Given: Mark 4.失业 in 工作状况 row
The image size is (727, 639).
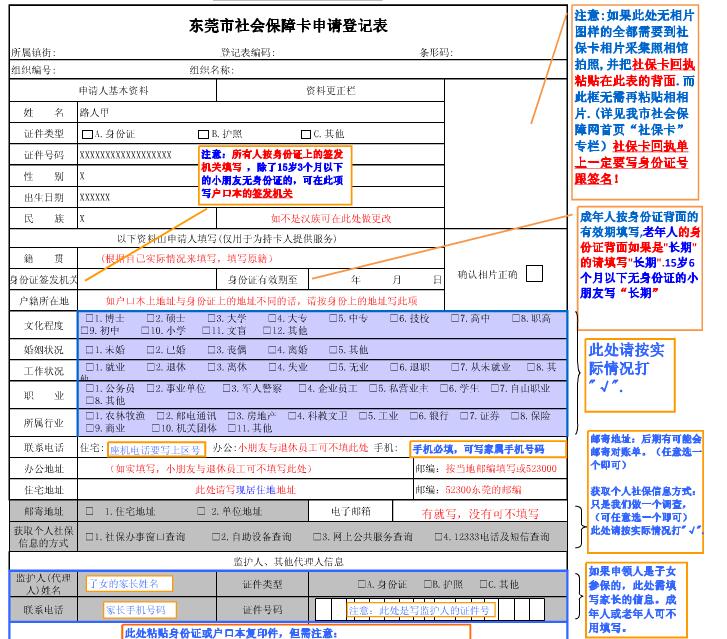Looking at the screenshot, I should point(272,367).
